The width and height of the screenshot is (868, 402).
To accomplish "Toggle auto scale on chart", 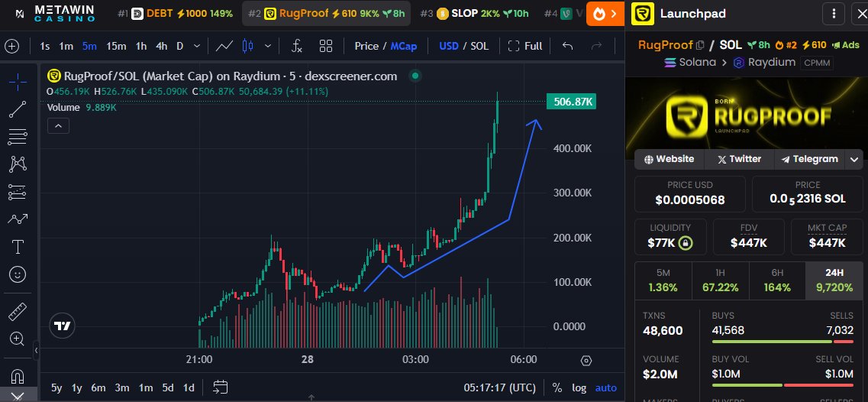I will tap(605, 387).
